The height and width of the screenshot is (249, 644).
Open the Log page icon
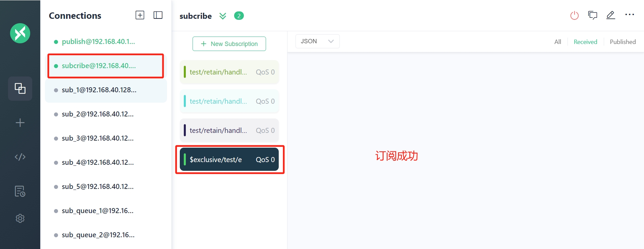point(20,191)
